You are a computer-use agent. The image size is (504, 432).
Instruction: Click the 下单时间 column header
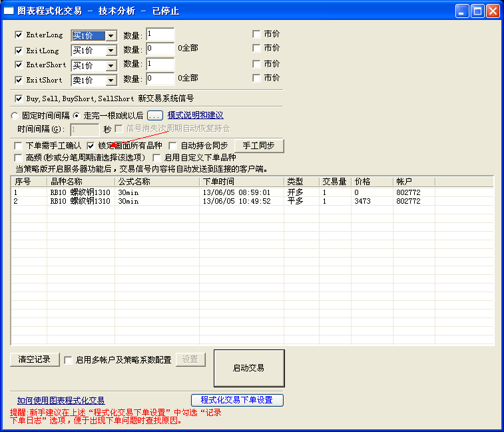pyautogui.click(x=241, y=181)
